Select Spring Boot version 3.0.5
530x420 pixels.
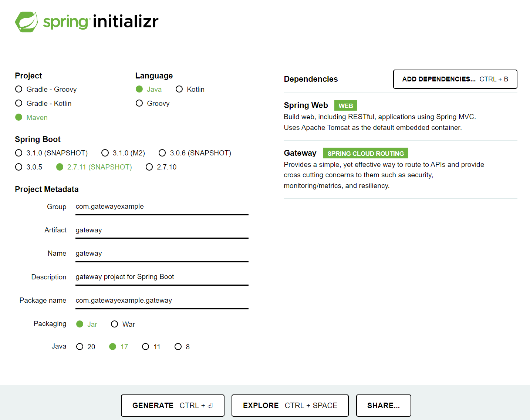pos(18,167)
